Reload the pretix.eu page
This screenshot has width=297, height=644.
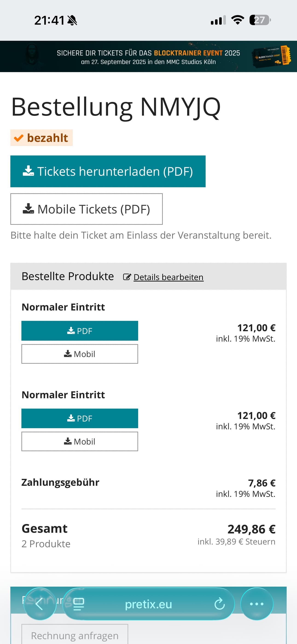[x=219, y=604]
